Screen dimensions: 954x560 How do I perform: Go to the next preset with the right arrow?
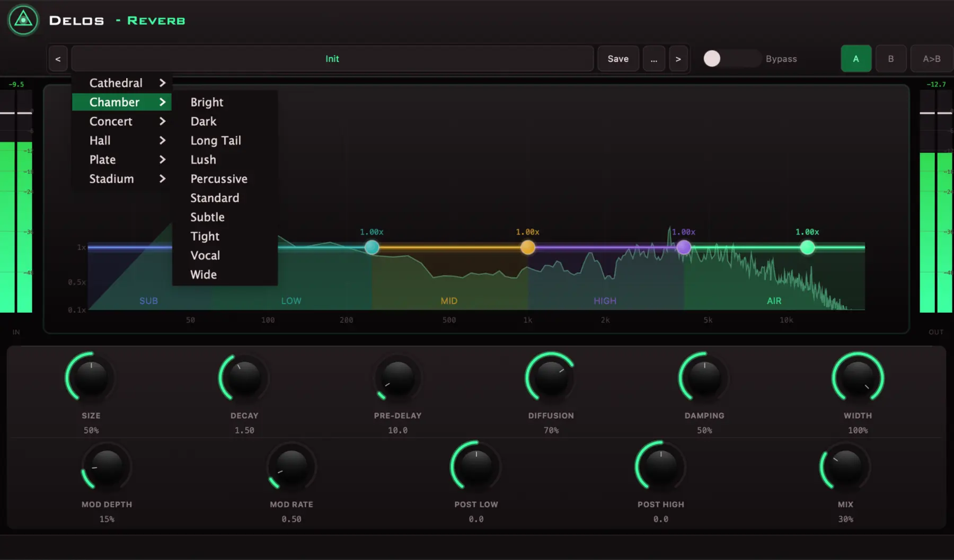(678, 59)
